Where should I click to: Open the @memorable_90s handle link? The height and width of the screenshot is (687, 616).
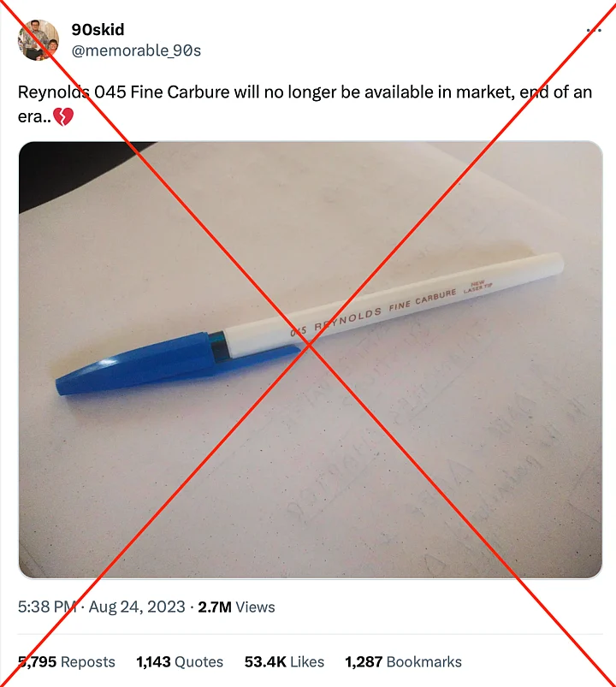click(x=136, y=50)
